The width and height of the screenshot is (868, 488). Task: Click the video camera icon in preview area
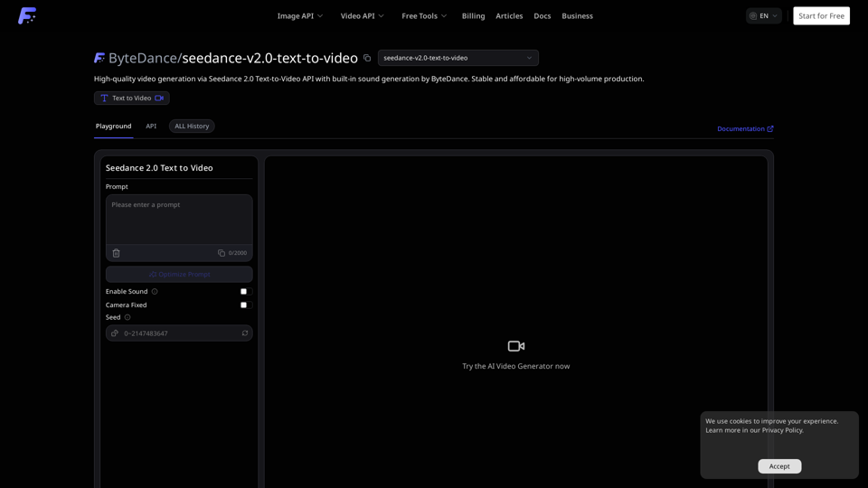click(515, 346)
